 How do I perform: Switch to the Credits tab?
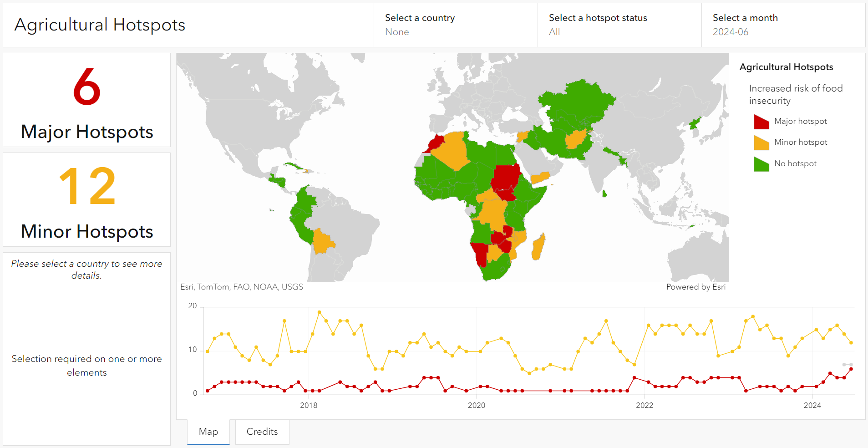[x=262, y=432]
